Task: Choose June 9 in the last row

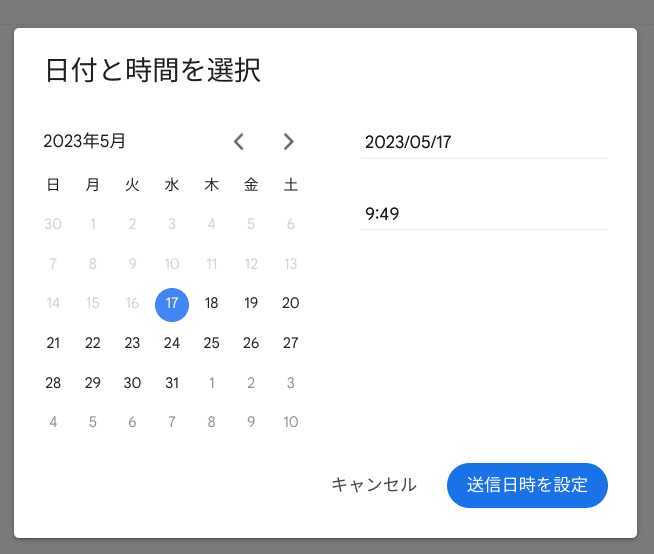Action: click(251, 422)
